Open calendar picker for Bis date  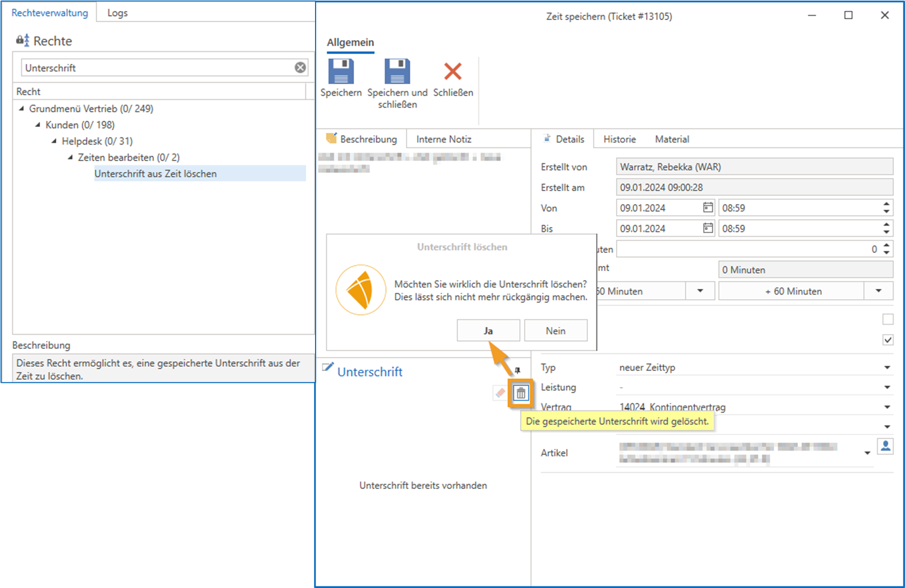(x=708, y=228)
